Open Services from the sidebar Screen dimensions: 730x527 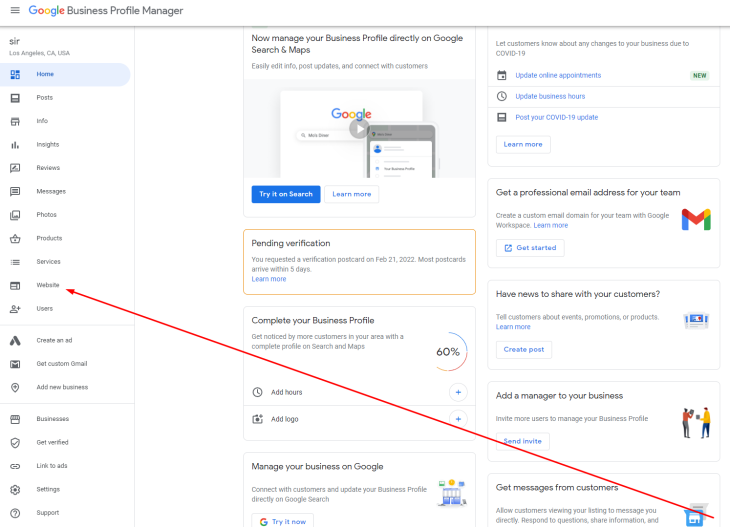click(x=48, y=262)
